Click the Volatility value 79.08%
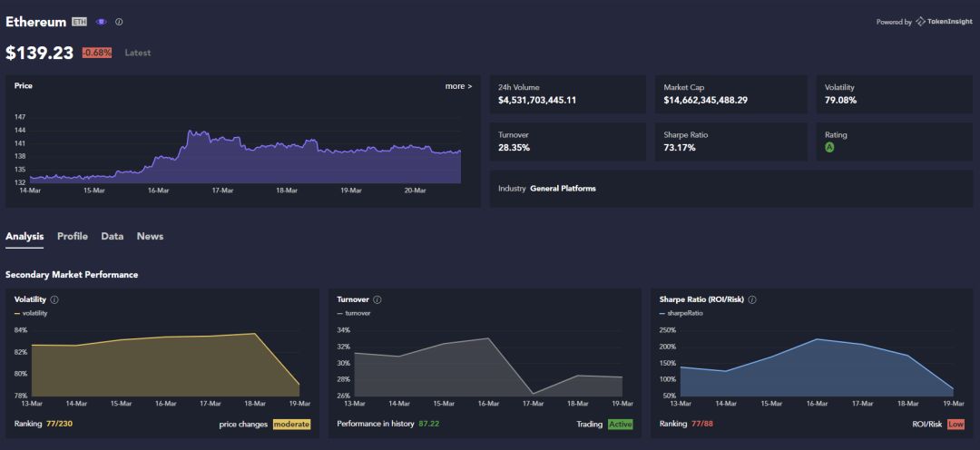 tap(840, 100)
